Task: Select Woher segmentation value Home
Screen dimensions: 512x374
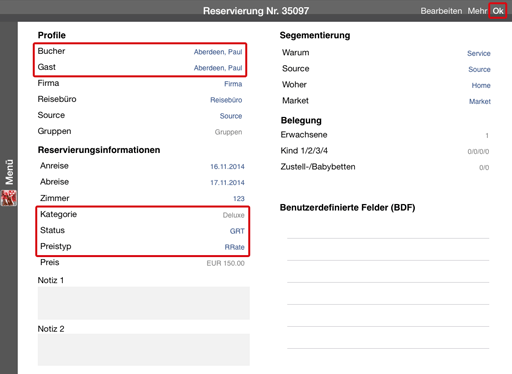Action: [x=481, y=85]
